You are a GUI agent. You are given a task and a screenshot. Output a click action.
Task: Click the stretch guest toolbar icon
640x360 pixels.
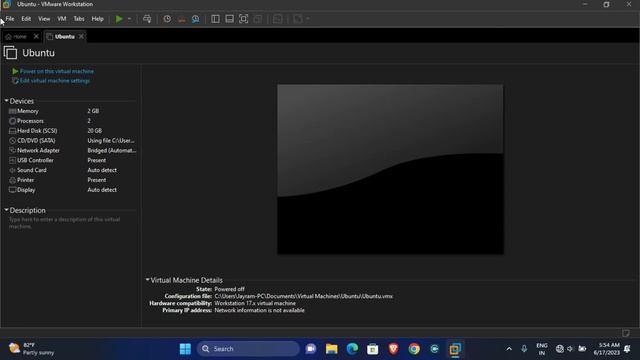click(298, 19)
